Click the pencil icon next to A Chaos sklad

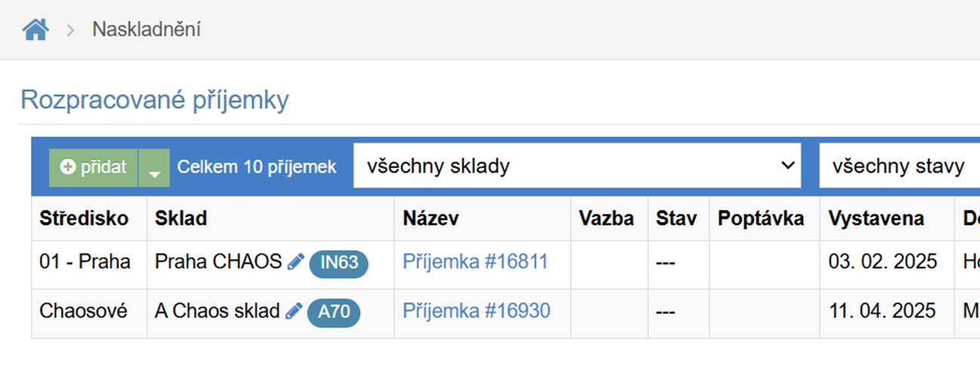pyautogui.click(x=293, y=311)
